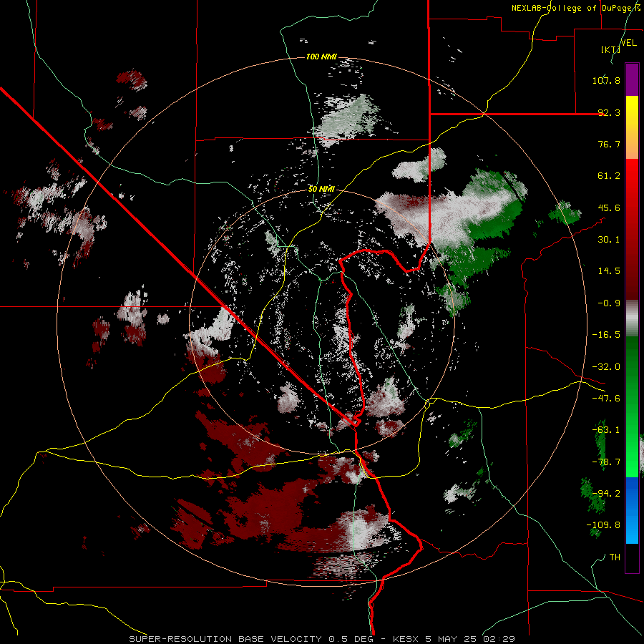This screenshot has height=644, width=644.
Task: Click the 30.1 velocity legend value
Action: coord(609,240)
